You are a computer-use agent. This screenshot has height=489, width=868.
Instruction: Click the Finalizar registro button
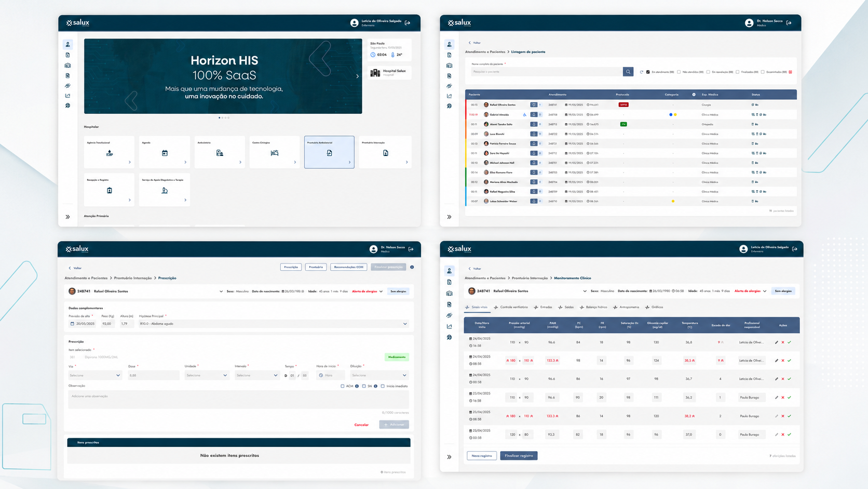519,456
